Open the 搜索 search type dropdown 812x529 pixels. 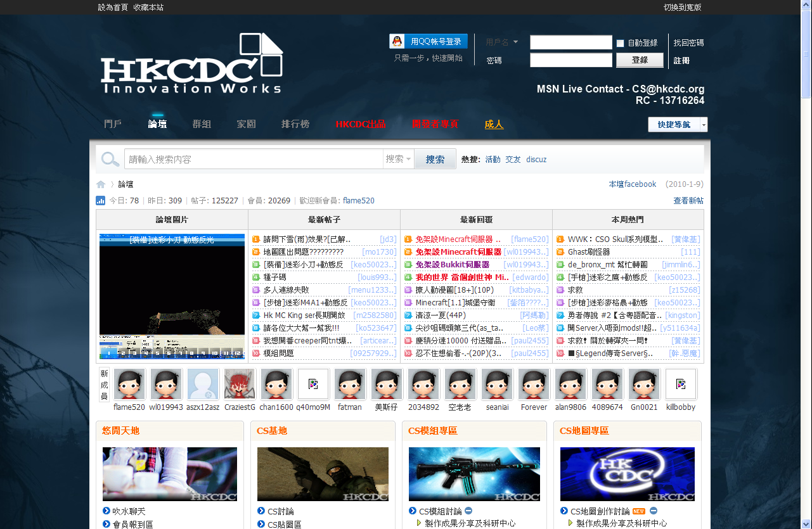click(399, 159)
